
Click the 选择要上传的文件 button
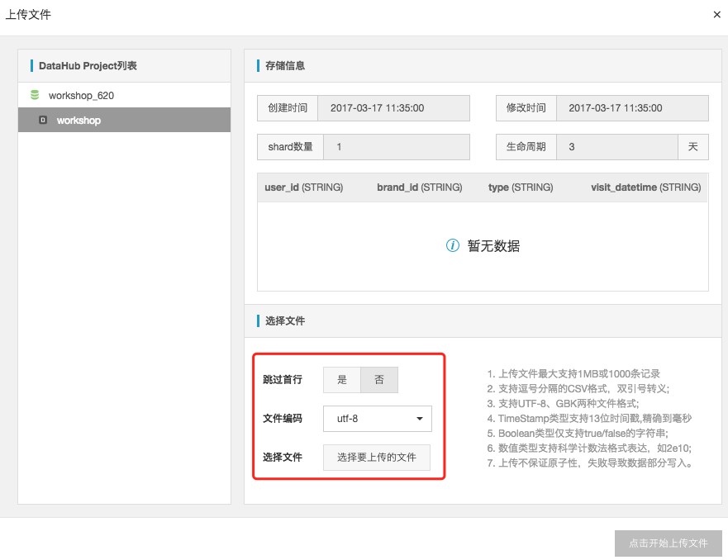[376, 458]
